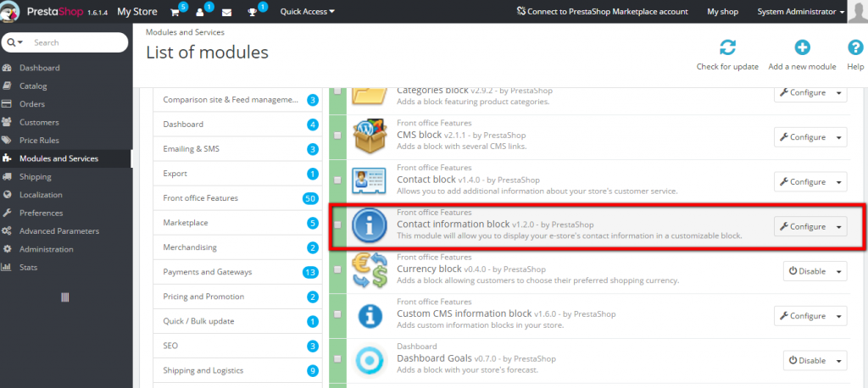
Task: Expand CMS block actions dropdown arrow
Action: tap(839, 137)
